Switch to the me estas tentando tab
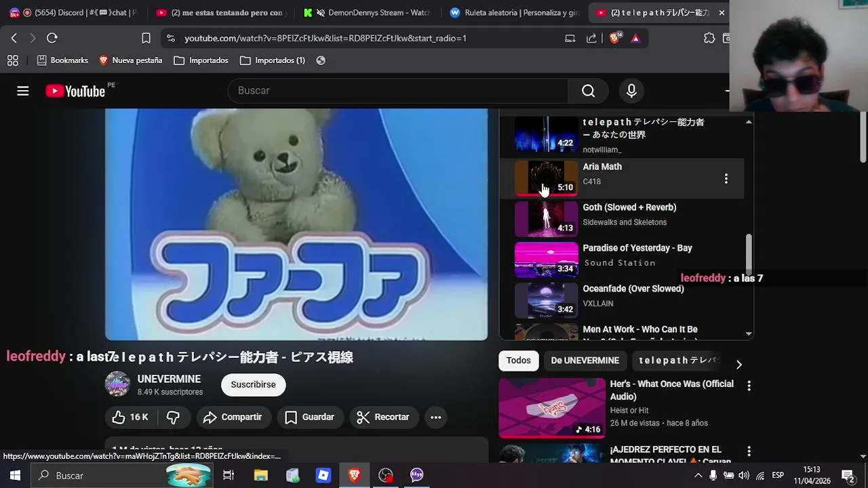Image resolution: width=868 pixels, height=488 pixels. (x=220, y=13)
